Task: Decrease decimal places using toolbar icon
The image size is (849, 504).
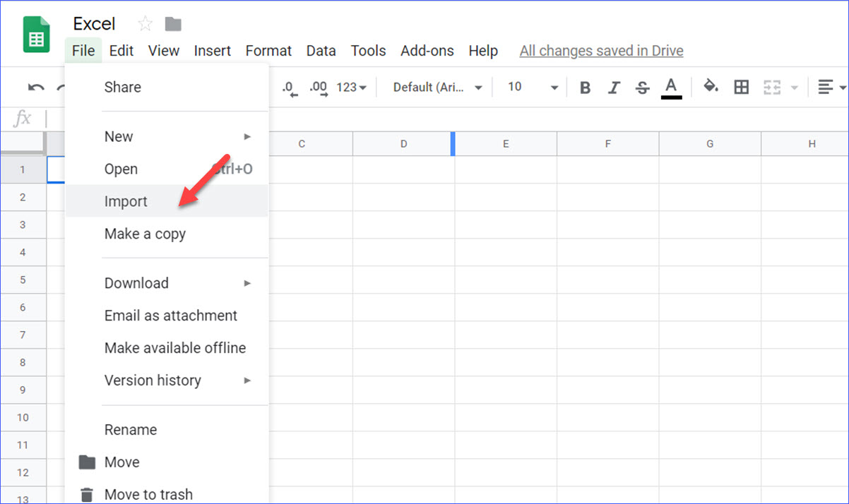Action: click(x=289, y=87)
